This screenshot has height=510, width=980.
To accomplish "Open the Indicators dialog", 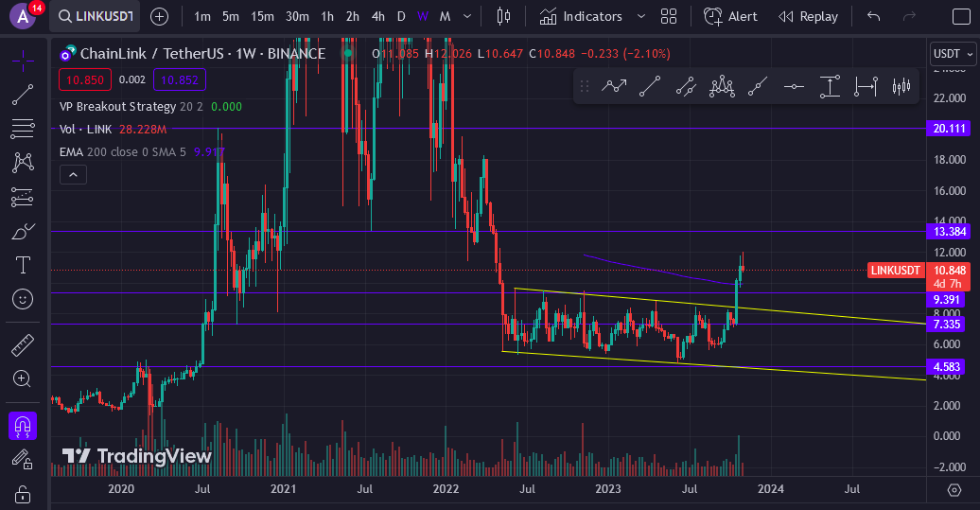I will point(581,17).
